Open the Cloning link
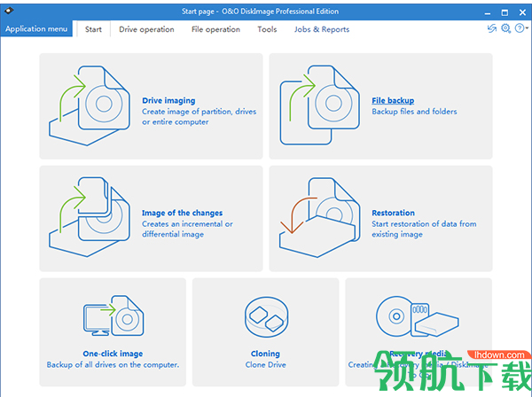 265,354
